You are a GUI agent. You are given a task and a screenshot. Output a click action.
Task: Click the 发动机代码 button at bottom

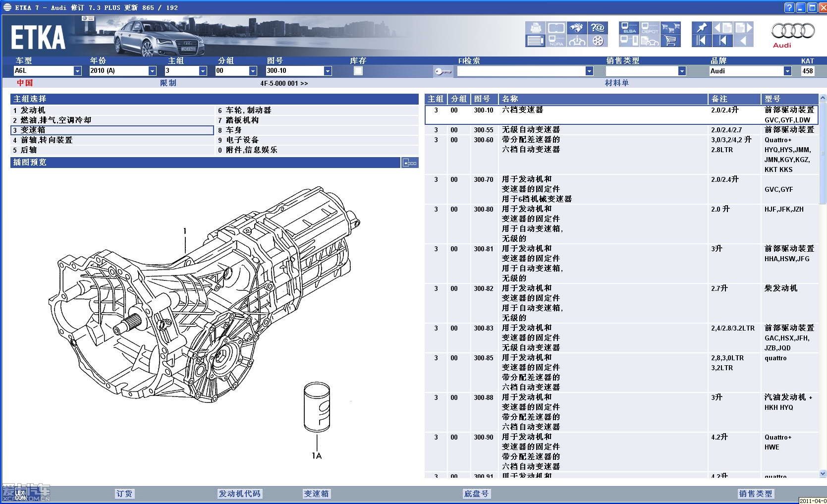click(240, 494)
